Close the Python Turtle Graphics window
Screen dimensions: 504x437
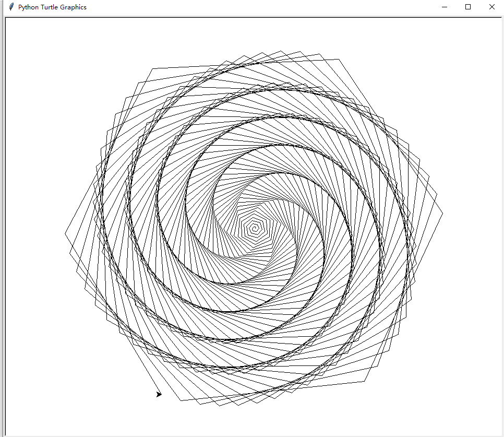tap(491, 7)
